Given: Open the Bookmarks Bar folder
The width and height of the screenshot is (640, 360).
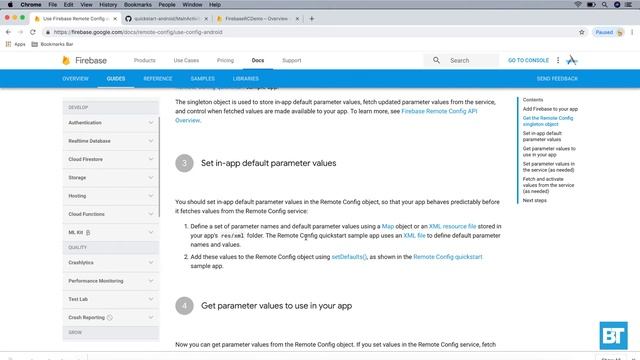Looking at the screenshot, I should [x=52, y=44].
